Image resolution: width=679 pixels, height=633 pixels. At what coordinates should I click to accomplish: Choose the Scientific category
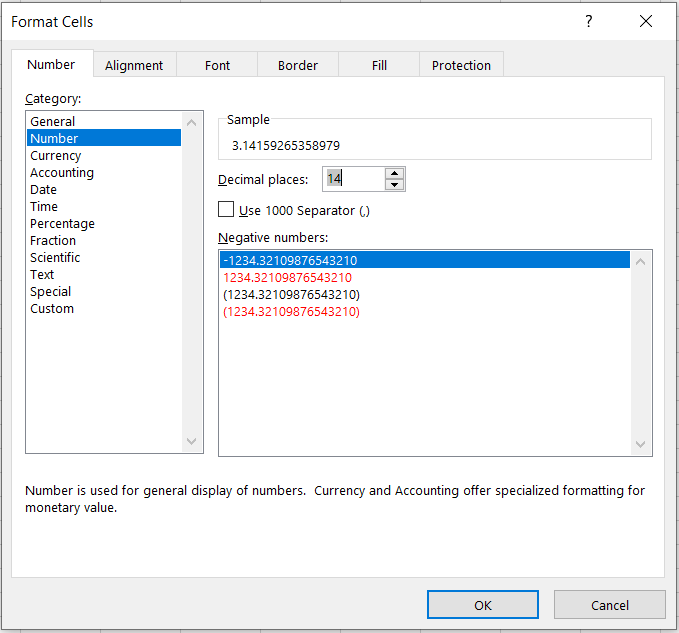(55, 258)
